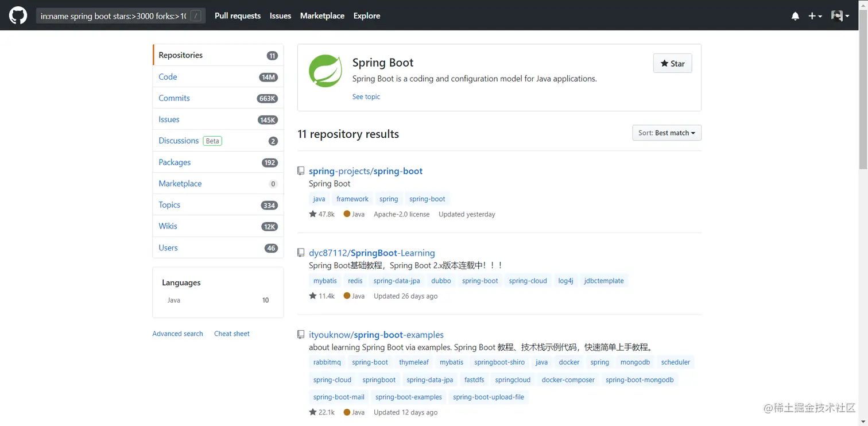Viewport: 868px width, 426px height.
Task: Open spring-projects/spring-boot repository
Action: point(366,171)
